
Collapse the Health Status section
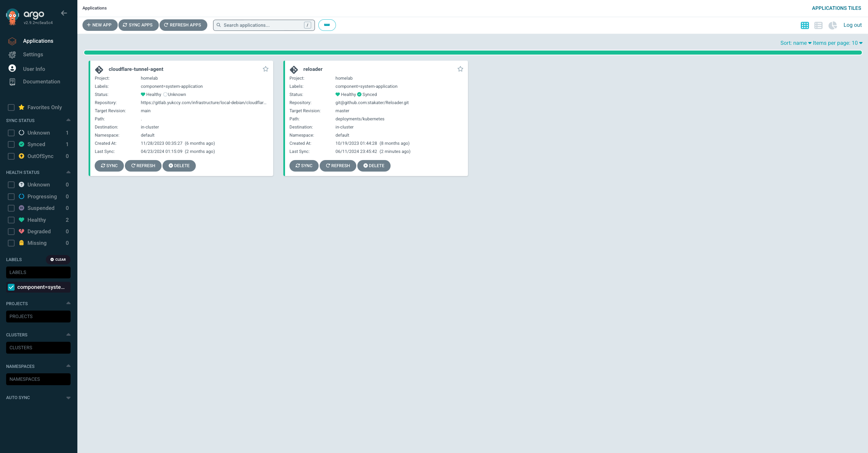point(68,172)
